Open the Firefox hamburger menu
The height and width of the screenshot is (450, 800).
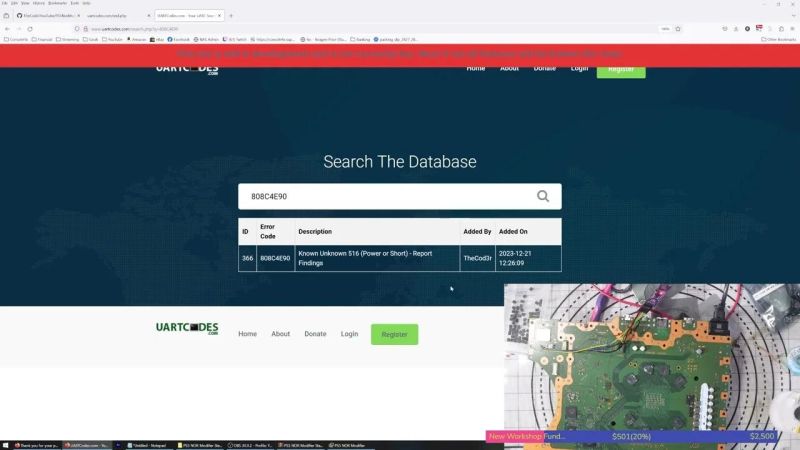(x=792, y=29)
